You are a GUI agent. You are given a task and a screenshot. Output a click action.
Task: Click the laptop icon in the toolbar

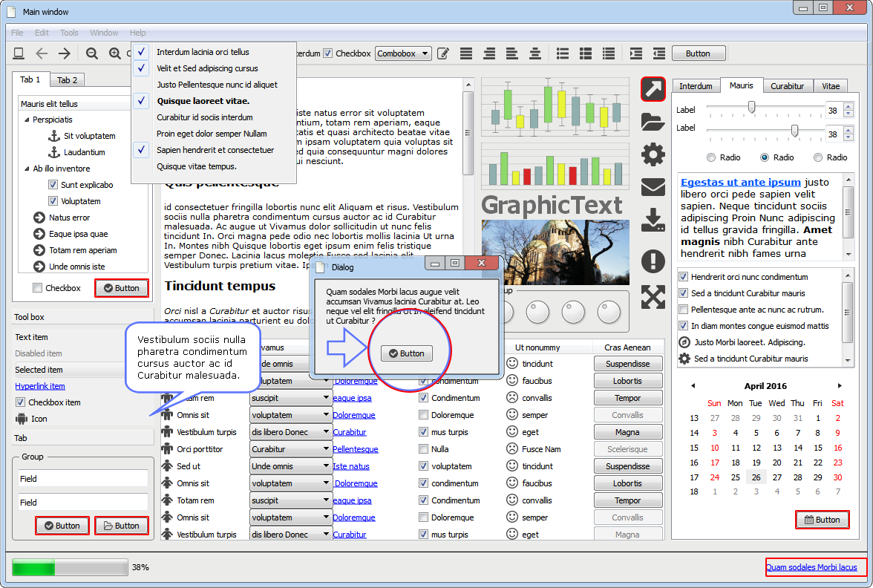(x=19, y=53)
